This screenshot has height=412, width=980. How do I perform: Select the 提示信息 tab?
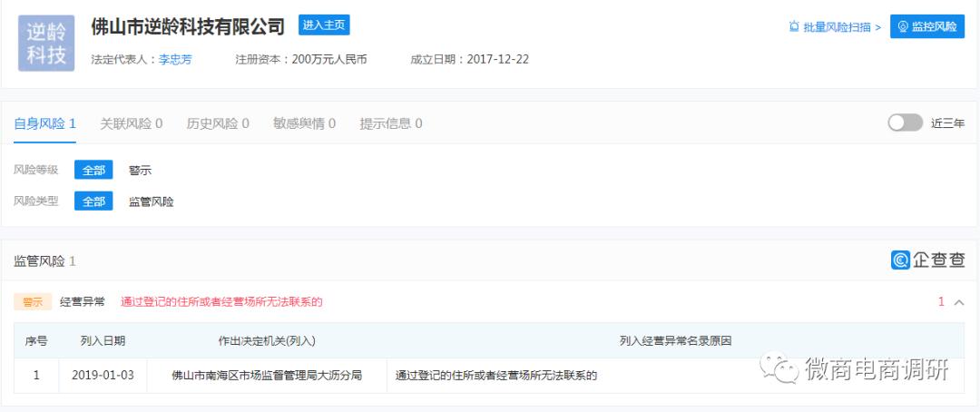[x=390, y=123]
